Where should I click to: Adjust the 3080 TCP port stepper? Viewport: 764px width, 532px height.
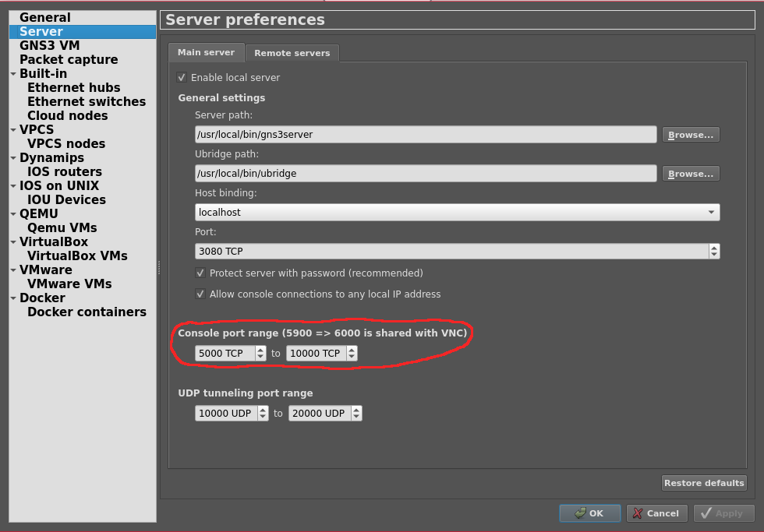coord(713,251)
